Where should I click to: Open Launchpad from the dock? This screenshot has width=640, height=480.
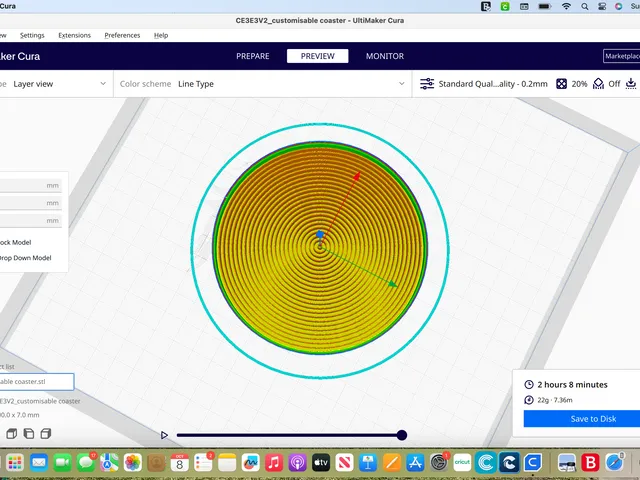tap(15, 462)
